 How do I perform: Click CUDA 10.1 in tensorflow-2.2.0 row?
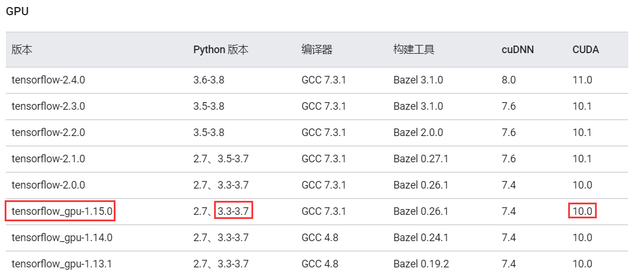point(582,133)
